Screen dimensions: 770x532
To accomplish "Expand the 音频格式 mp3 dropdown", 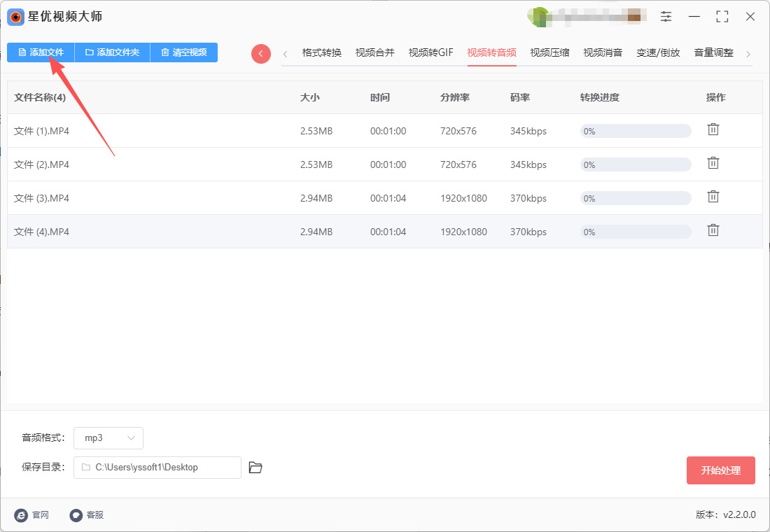I will (x=108, y=438).
